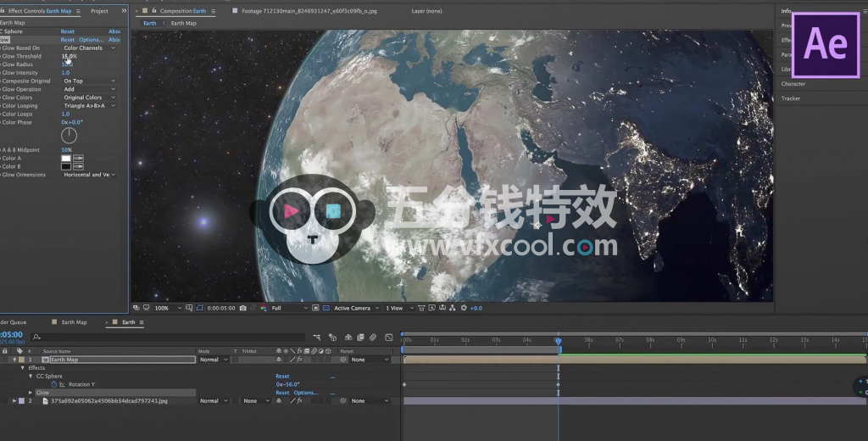Click the Adobe After Effects logo
This screenshot has height=441, width=868.
click(826, 44)
